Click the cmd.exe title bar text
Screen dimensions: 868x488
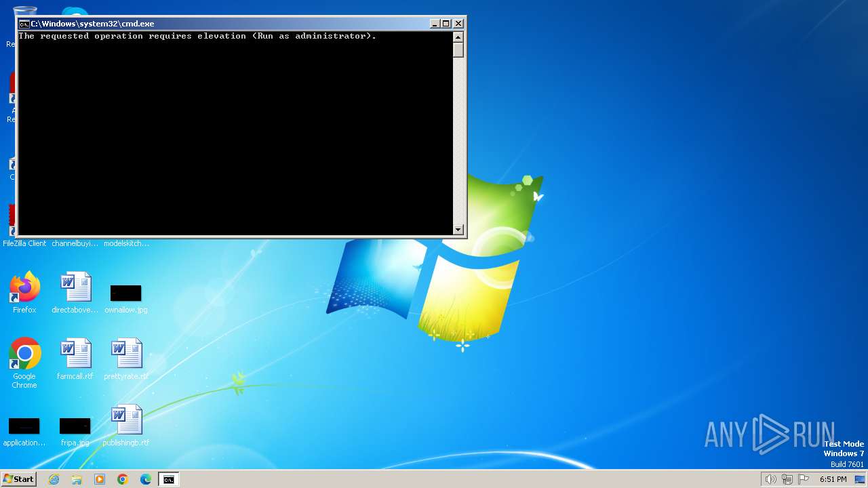[x=92, y=24]
